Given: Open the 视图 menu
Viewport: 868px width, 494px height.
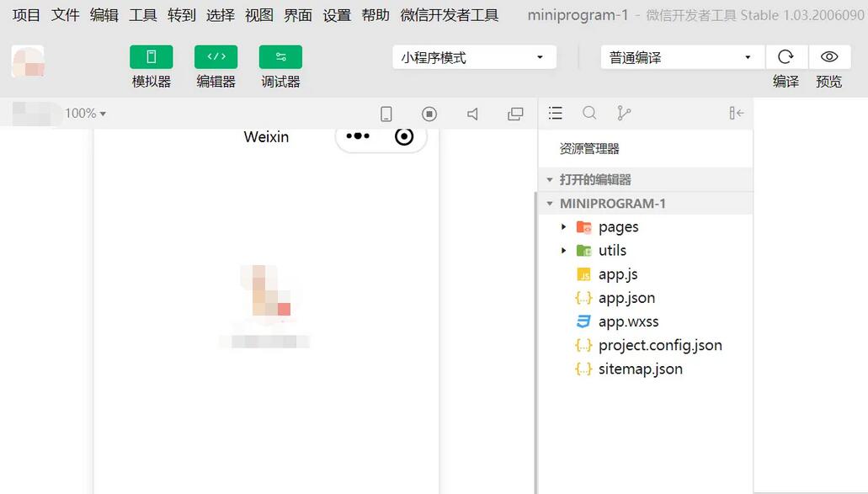Looking at the screenshot, I should (x=259, y=15).
